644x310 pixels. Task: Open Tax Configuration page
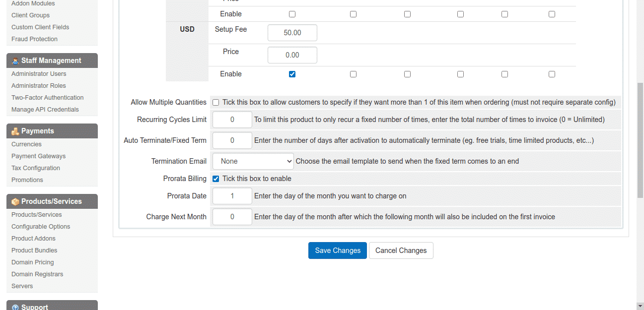tap(36, 168)
